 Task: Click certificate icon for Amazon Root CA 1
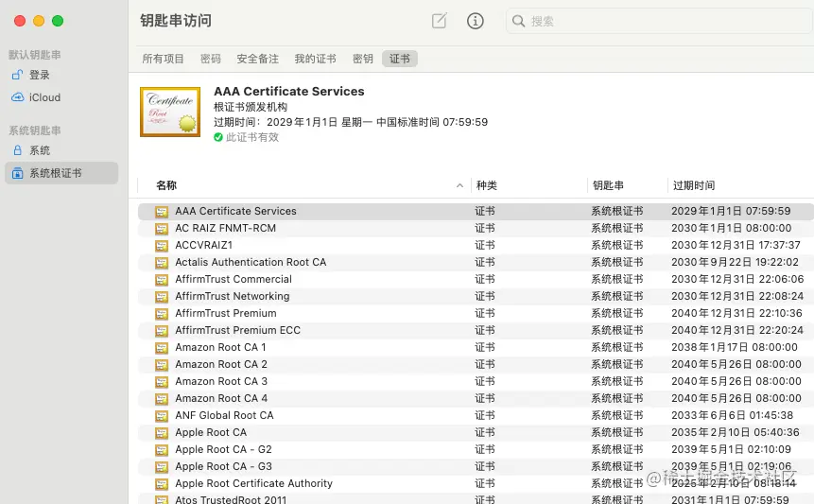[162, 348]
